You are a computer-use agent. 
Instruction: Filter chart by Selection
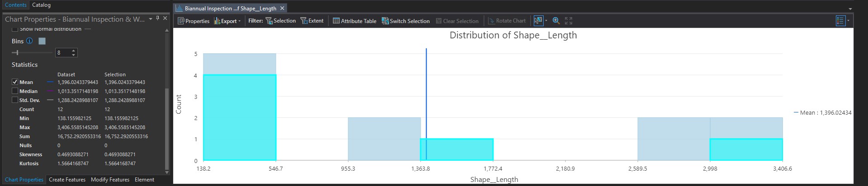coord(280,21)
